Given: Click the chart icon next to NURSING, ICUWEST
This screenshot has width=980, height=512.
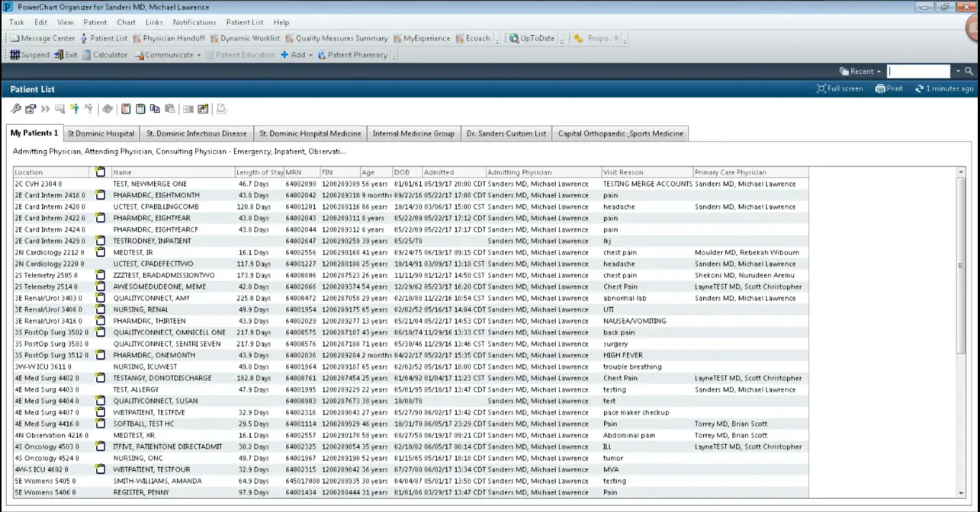Looking at the screenshot, I should point(101,366).
